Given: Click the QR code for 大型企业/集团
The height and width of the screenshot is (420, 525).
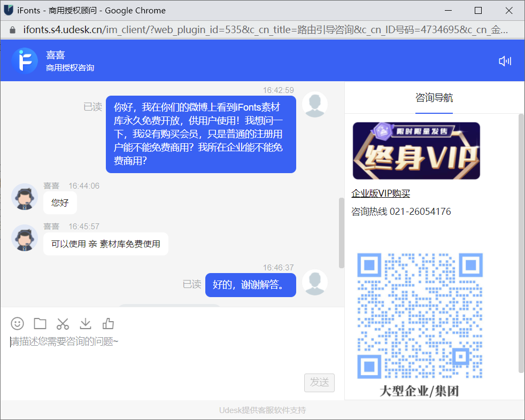Looking at the screenshot, I should tap(420, 316).
